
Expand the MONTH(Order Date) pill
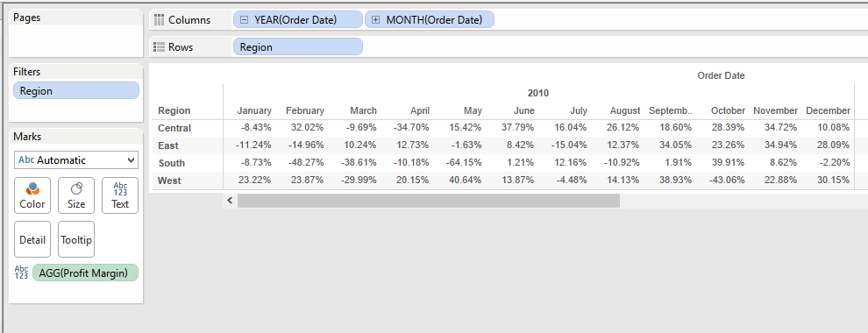point(376,20)
